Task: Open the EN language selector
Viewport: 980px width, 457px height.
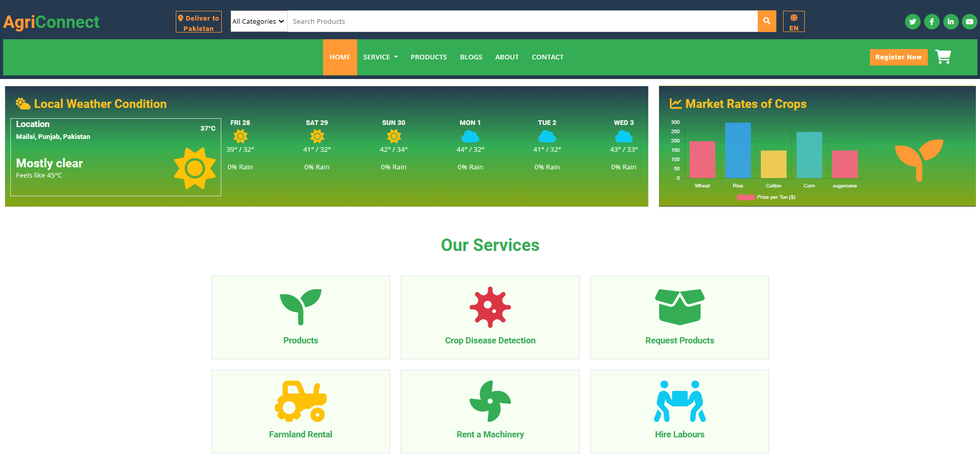Action: [793, 22]
